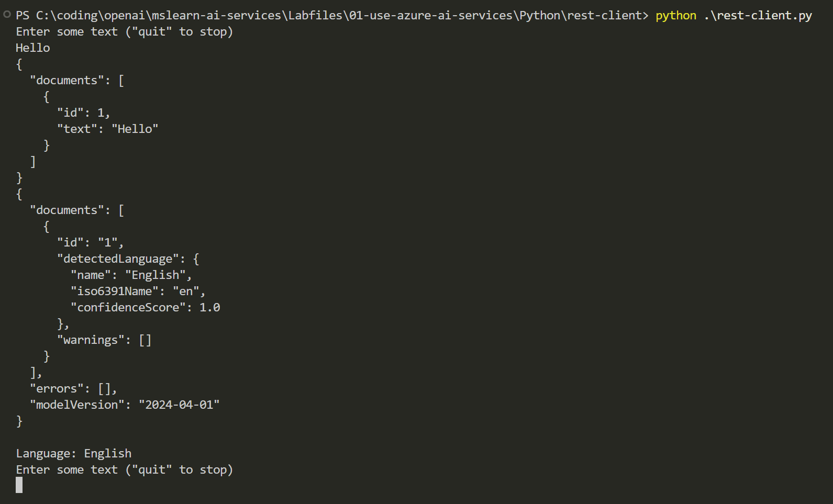The height and width of the screenshot is (504, 833).
Task: Click the "id": 1, line in the request JSON
Action: [x=84, y=113]
